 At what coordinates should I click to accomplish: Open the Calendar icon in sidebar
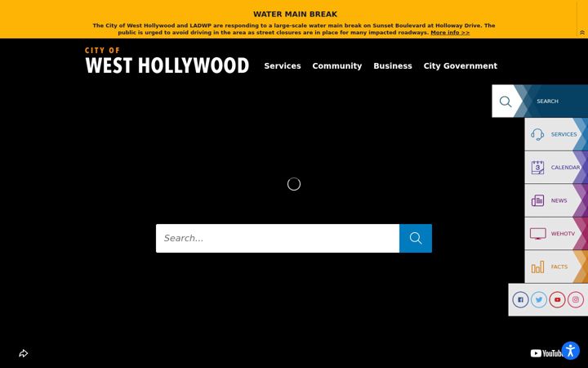pyautogui.click(x=537, y=168)
